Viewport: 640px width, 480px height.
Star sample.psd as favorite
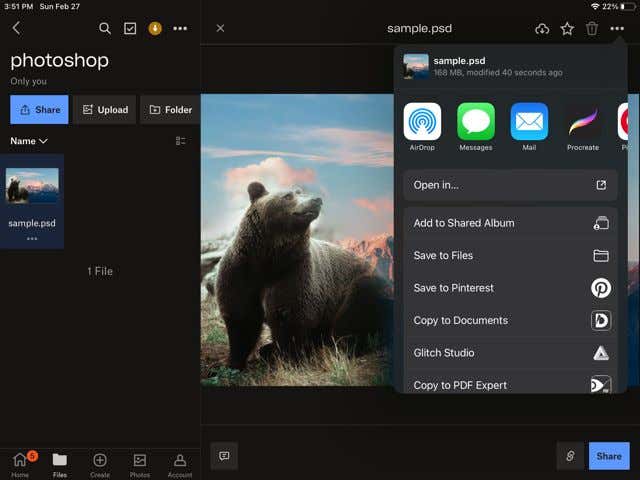click(567, 29)
